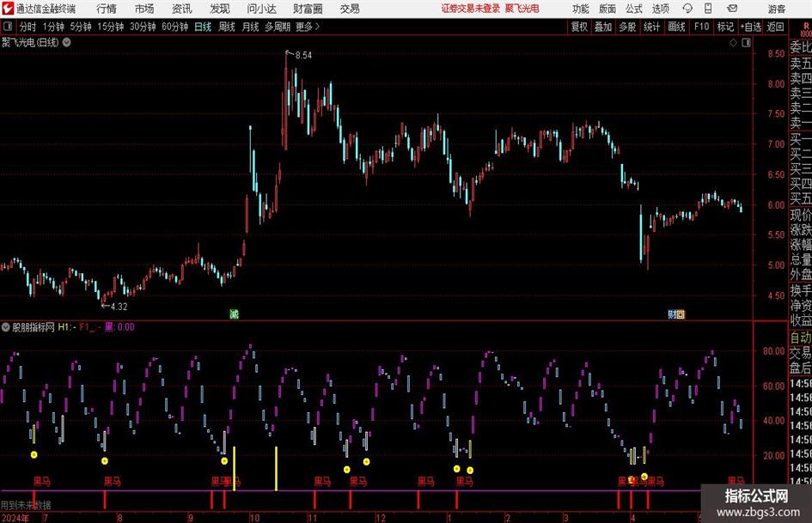Click the 游客 guest account label
The image size is (812, 523).
(777, 9)
